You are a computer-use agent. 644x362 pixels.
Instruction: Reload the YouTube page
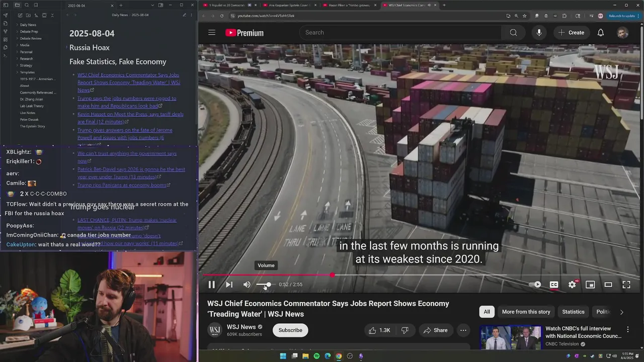pyautogui.click(x=222, y=16)
